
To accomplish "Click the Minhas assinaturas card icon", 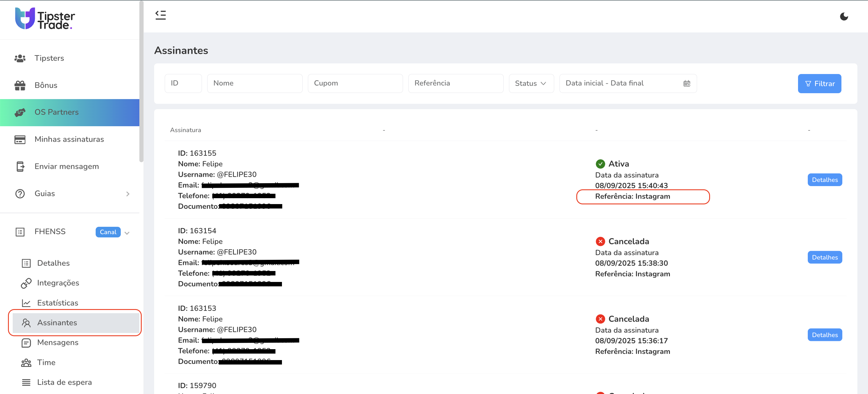I will pyautogui.click(x=20, y=139).
